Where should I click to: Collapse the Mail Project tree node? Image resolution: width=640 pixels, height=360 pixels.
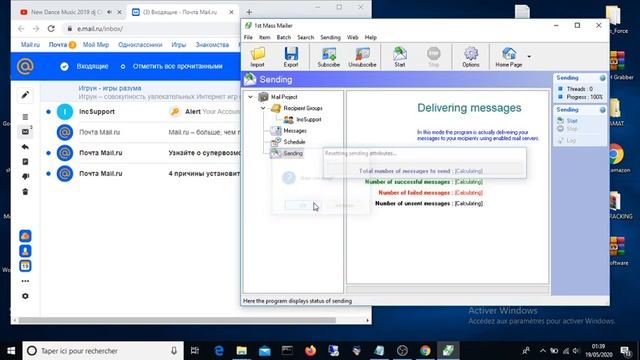(x=251, y=97)
